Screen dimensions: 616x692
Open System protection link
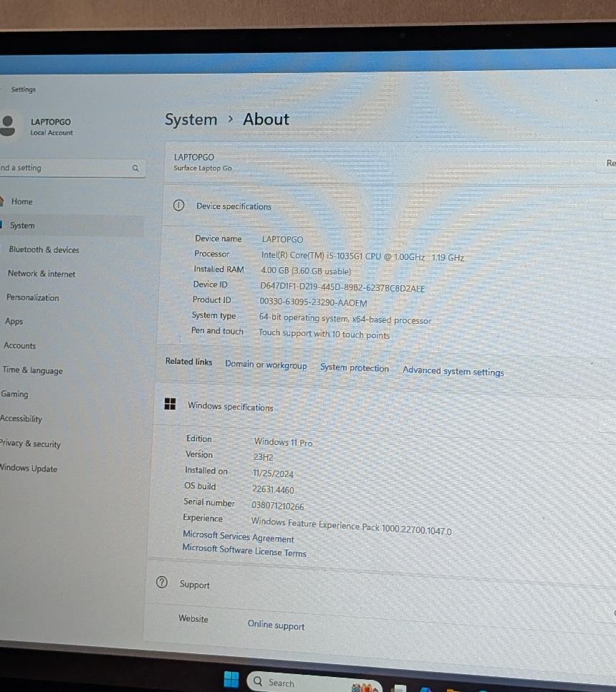click(355, 368)
